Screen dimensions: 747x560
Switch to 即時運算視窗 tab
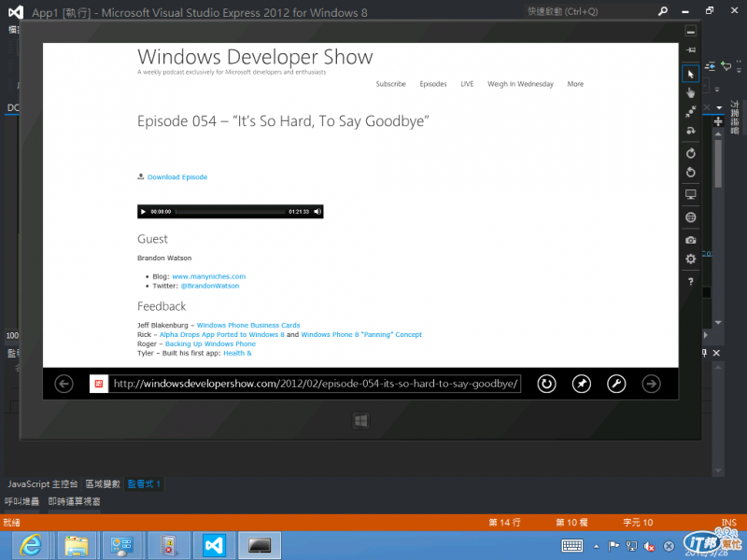coord(75,501)
